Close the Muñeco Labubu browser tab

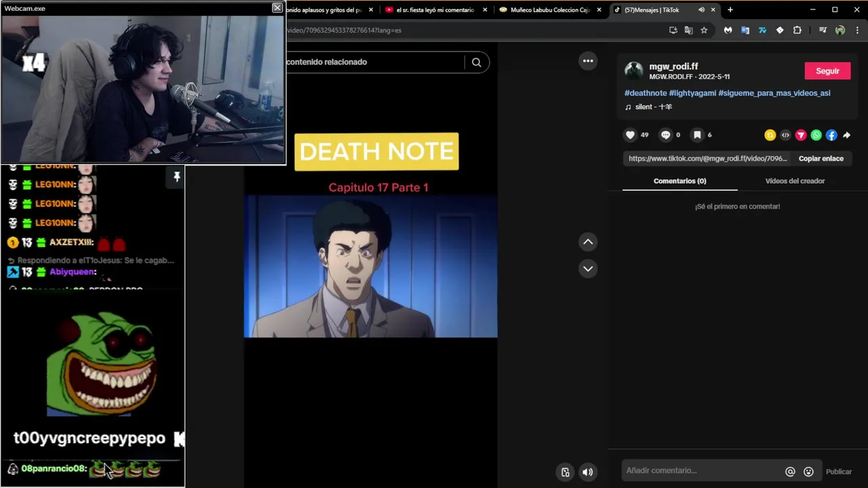click(x=599, y=10)
